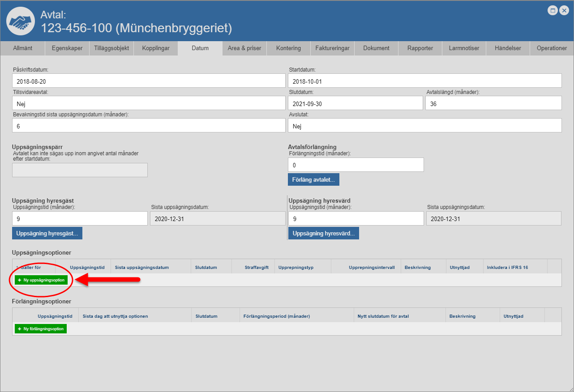The image size is (574, 392).
Task: Close the Avtal dialog with X icon
Action: [x=564, y=11]
